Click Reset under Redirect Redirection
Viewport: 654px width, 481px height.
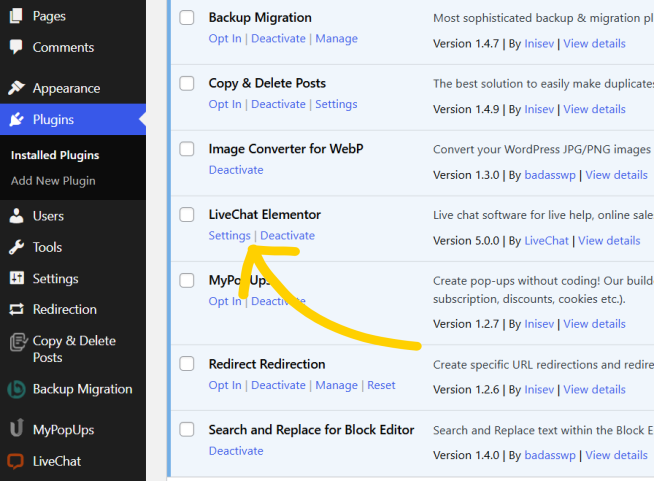point(381,385)
